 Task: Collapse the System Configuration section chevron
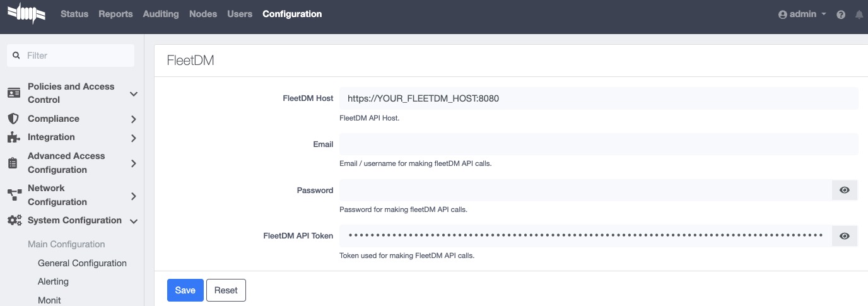point(133,221)
